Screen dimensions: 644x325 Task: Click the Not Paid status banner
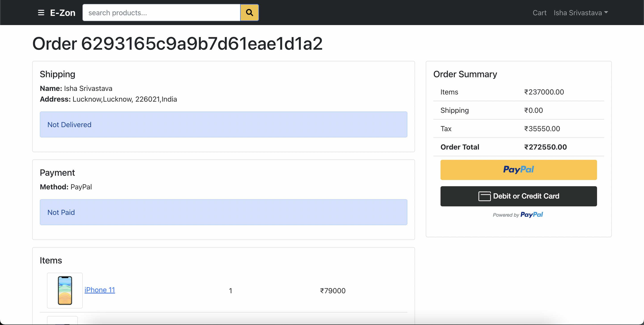tap(224, 212)
